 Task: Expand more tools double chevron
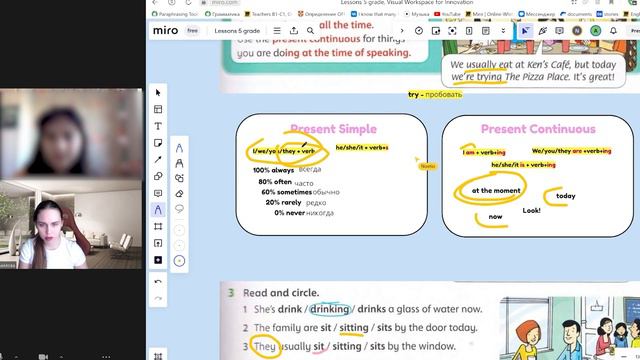(503, 31)
